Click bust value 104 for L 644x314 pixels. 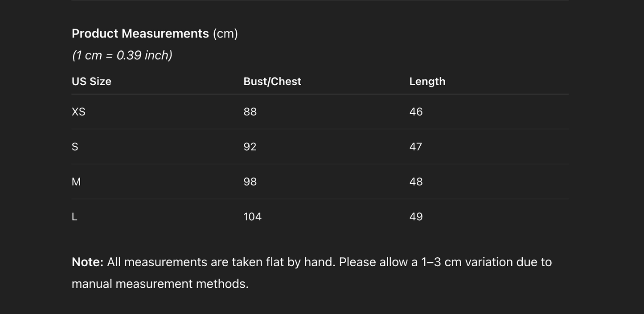(x=252, y=217)
